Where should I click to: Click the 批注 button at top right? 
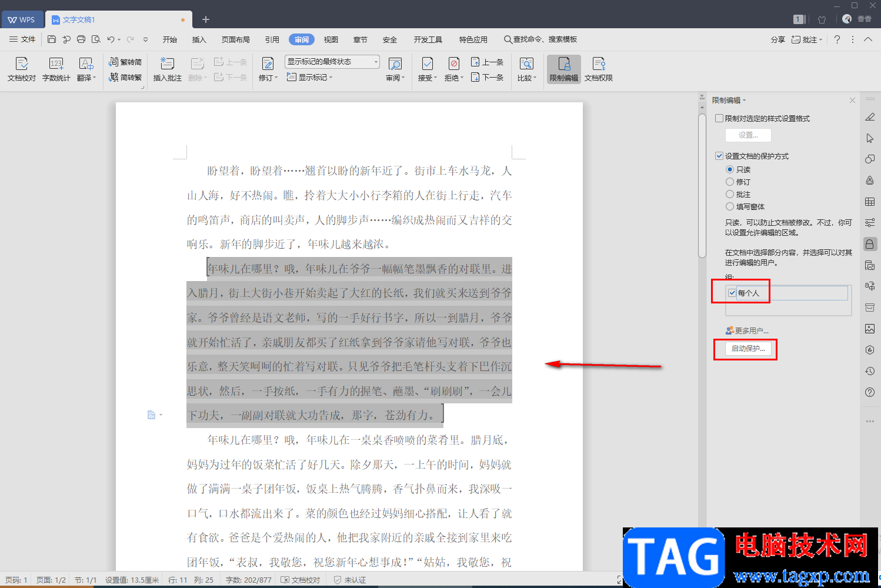tap(806, 39)
